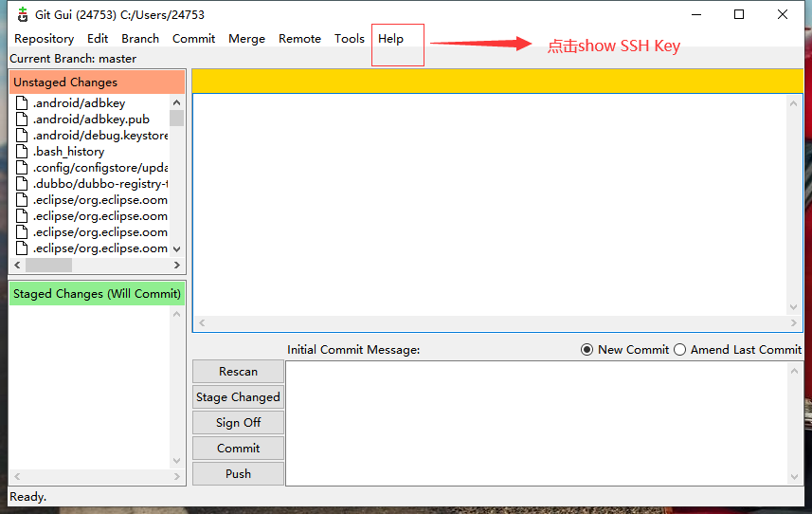Viewport: 812px width, 514px height.
Task: Click file icon next to .android/adbkey.pub
Action: (x=22, y=119)
